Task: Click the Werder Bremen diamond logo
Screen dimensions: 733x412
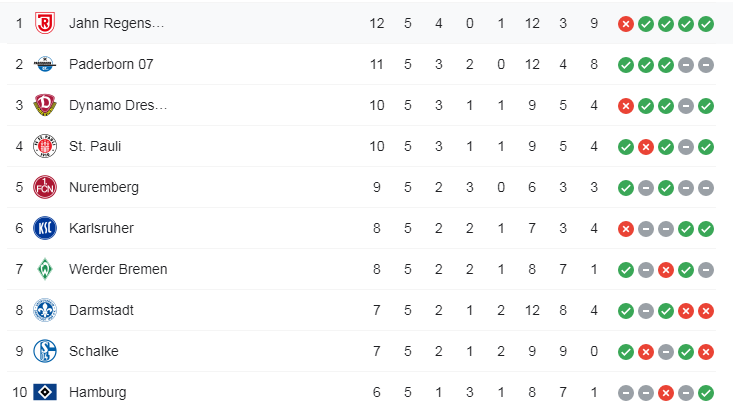Action: [45, 269]
